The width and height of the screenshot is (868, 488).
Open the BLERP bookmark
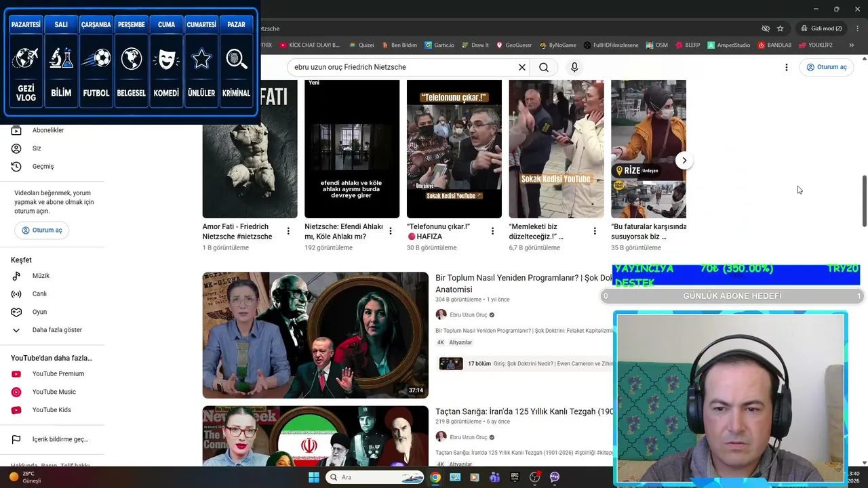[688, 45]
